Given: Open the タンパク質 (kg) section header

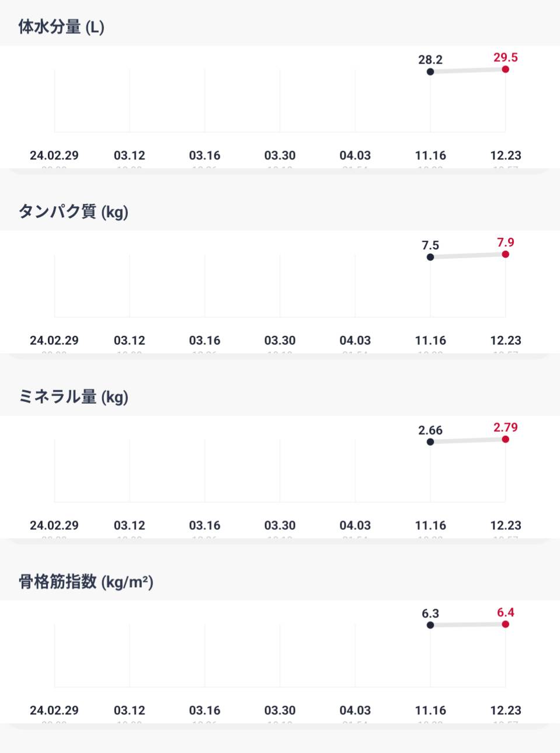Looking at the screenshot, I should 74,211.
